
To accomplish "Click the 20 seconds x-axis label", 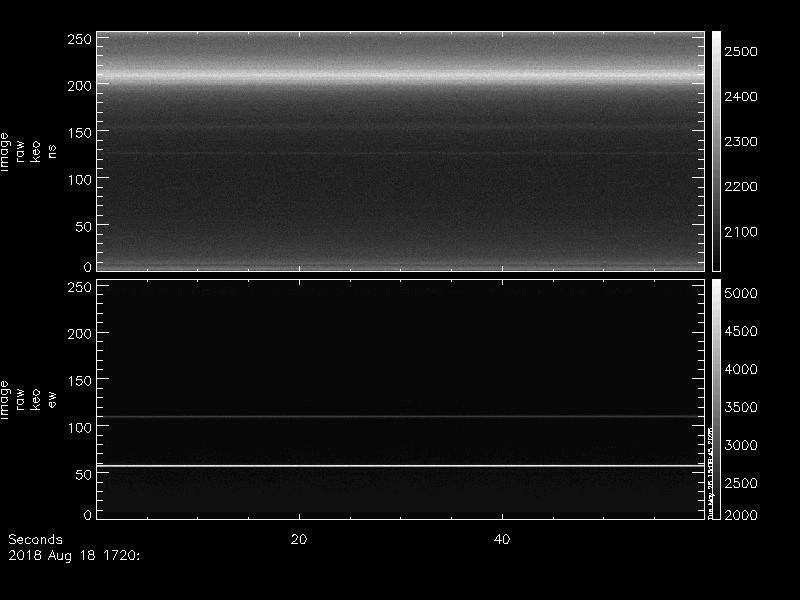I will click(x=299, y=539).
